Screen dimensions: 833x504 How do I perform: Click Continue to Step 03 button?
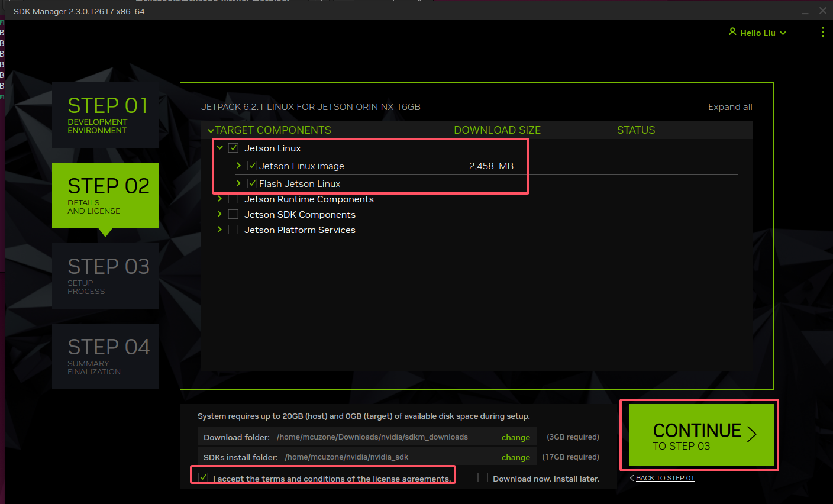pyautogui.click(x=701, y=435)
